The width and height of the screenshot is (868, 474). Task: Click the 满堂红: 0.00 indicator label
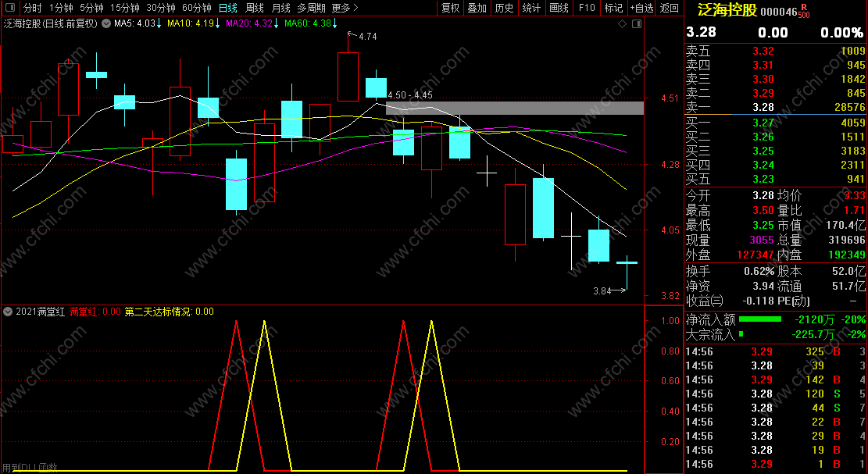(95, 312)
